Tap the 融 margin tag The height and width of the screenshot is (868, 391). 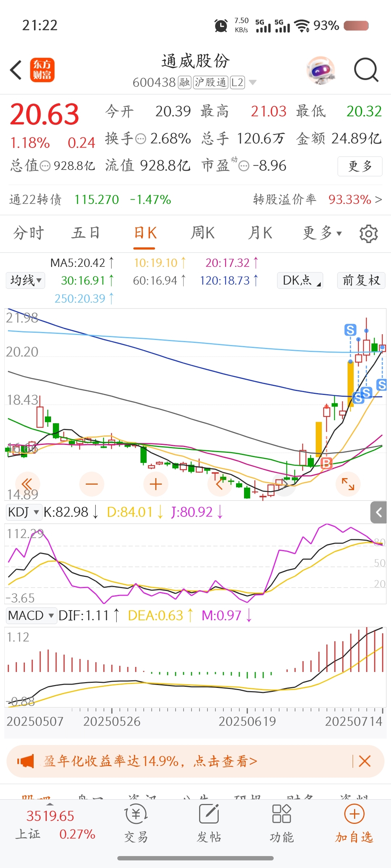click(x=185, y=82)
